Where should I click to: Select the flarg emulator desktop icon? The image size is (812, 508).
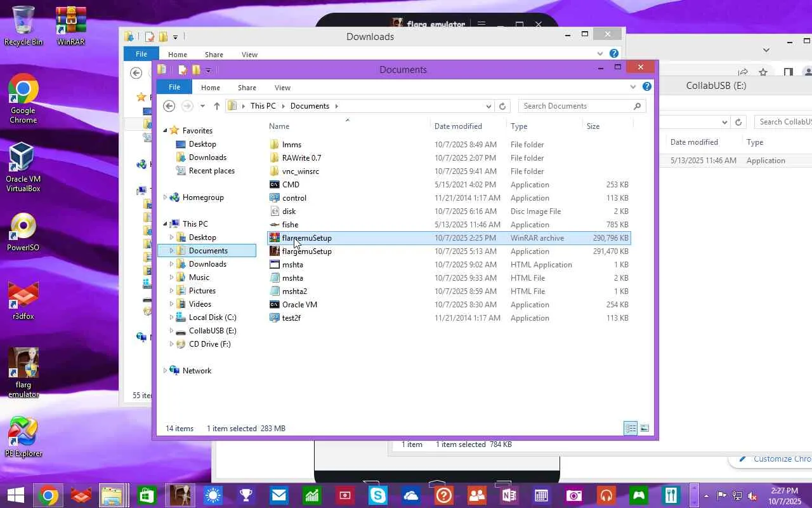(23, 373)
